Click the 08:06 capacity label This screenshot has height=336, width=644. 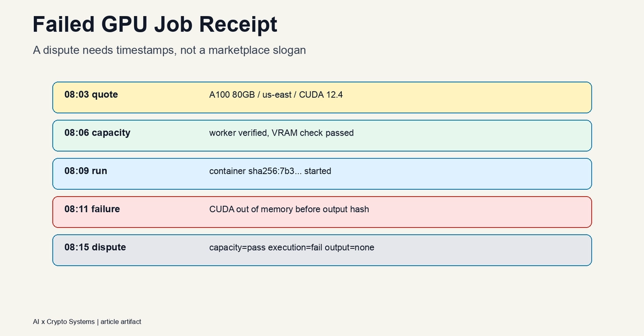tap(97, 133)
